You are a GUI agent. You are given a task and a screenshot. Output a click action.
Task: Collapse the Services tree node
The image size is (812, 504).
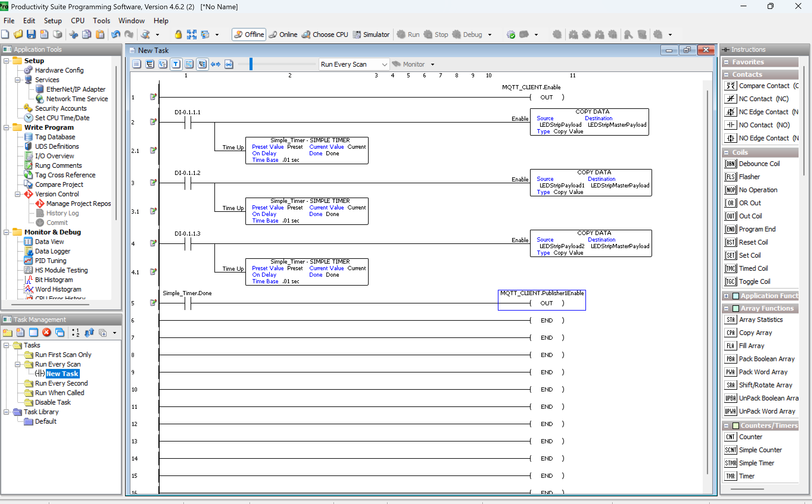pyautogui.click(x=17, y=80)
